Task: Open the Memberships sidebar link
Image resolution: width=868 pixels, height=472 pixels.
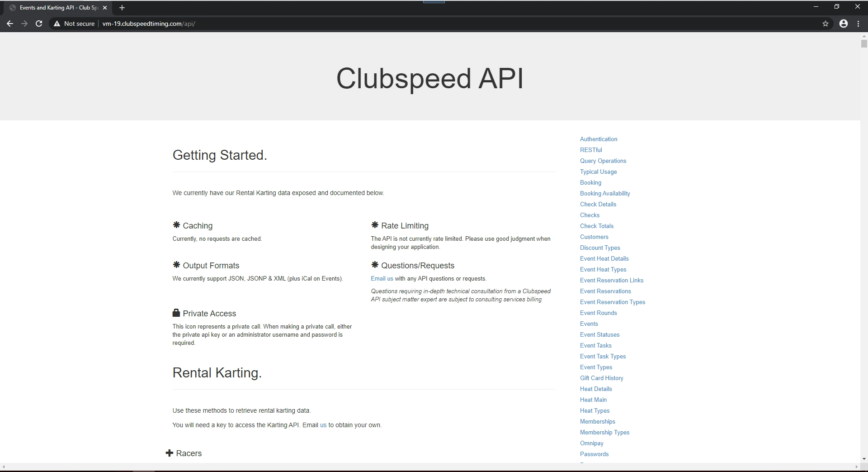Action: click(597, 422)
